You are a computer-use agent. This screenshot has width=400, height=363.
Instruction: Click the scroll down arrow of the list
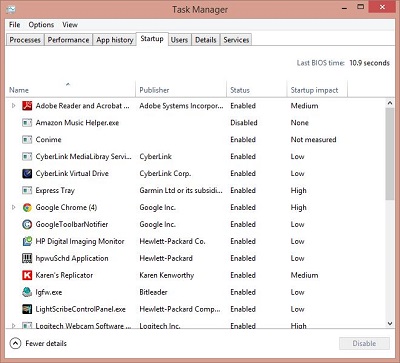(x=390, y=323)
